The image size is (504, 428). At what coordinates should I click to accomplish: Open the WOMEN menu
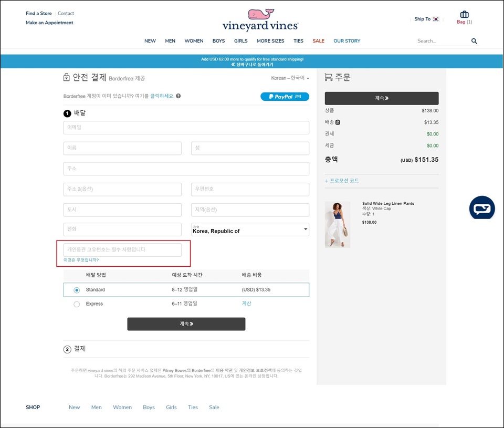tap(194, 41)
